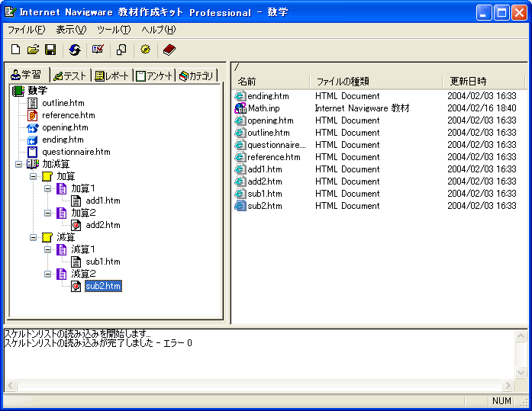The height and width of the screenshot is (411, 532).
Task: Sort by the 更新日時 column header
Action: coord(484,82)
